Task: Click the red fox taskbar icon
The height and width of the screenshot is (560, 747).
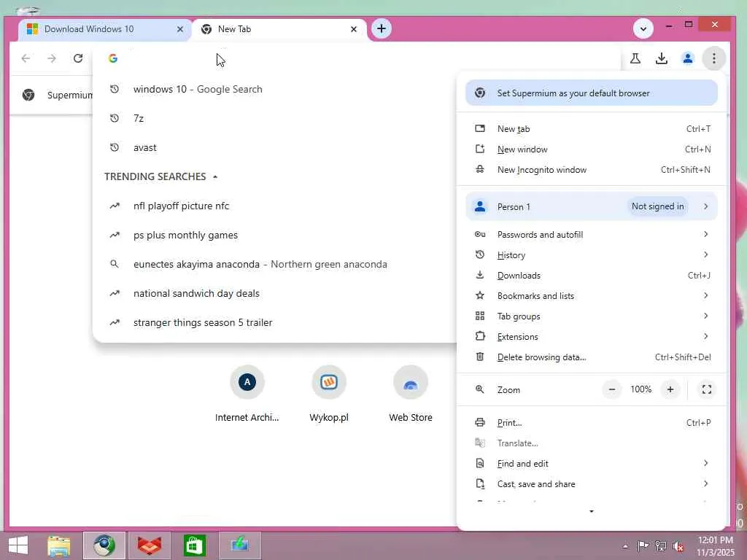Action: [149, 545]
